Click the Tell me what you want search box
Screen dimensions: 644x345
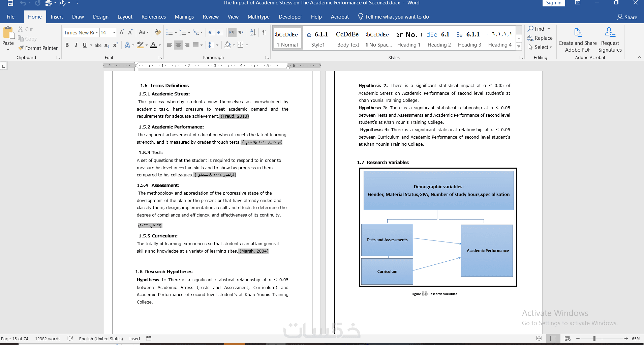393,17
